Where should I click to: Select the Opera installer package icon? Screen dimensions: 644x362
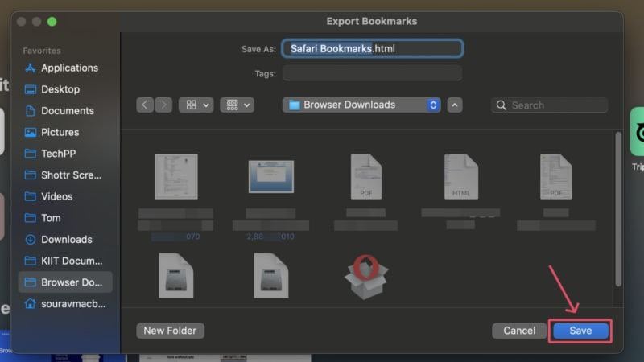click(366, 277)
